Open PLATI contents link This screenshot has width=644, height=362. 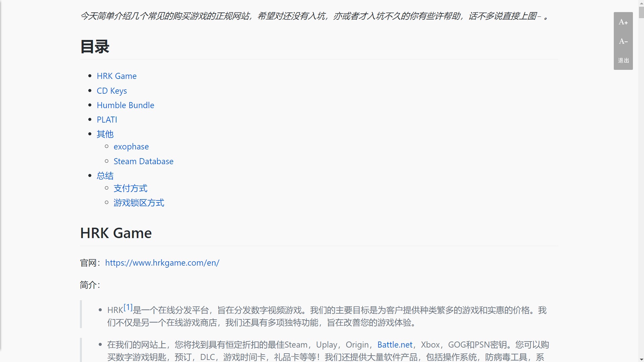pos(107,120)
